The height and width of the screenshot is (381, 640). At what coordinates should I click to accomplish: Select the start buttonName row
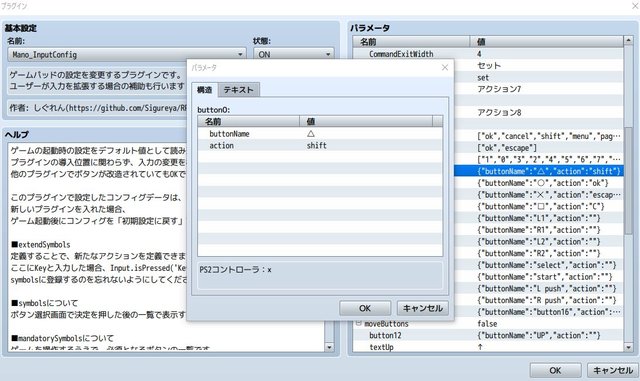[x=538, y=277]
